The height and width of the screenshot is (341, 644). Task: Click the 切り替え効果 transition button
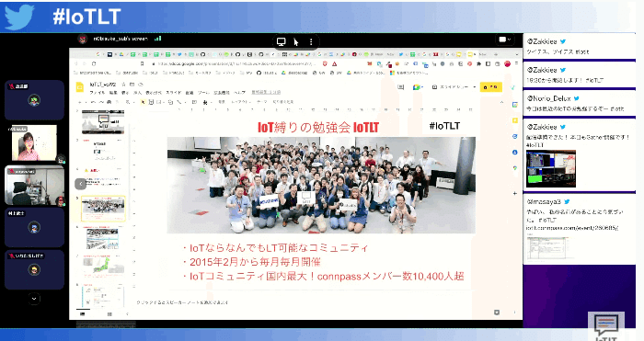(283, 102)
